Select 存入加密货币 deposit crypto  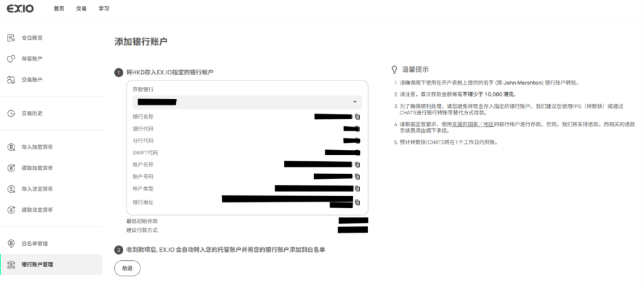coord(36,147)
